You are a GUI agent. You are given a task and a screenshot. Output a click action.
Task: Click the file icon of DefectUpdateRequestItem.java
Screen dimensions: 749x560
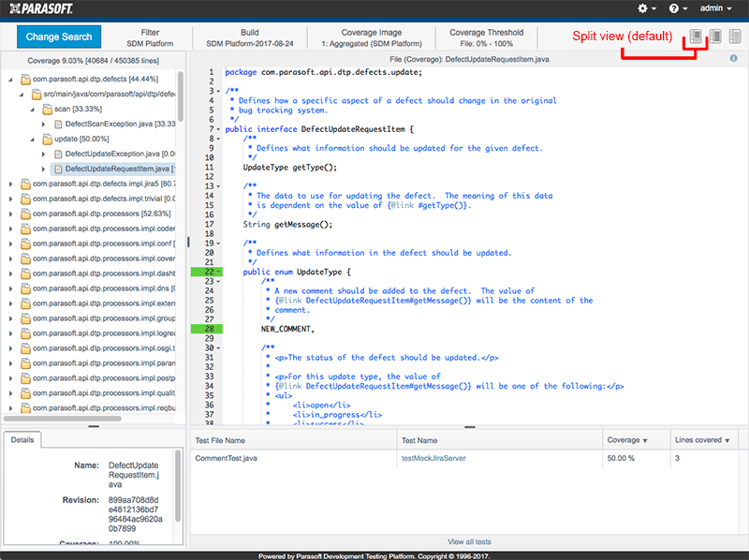tap(58, 169)
